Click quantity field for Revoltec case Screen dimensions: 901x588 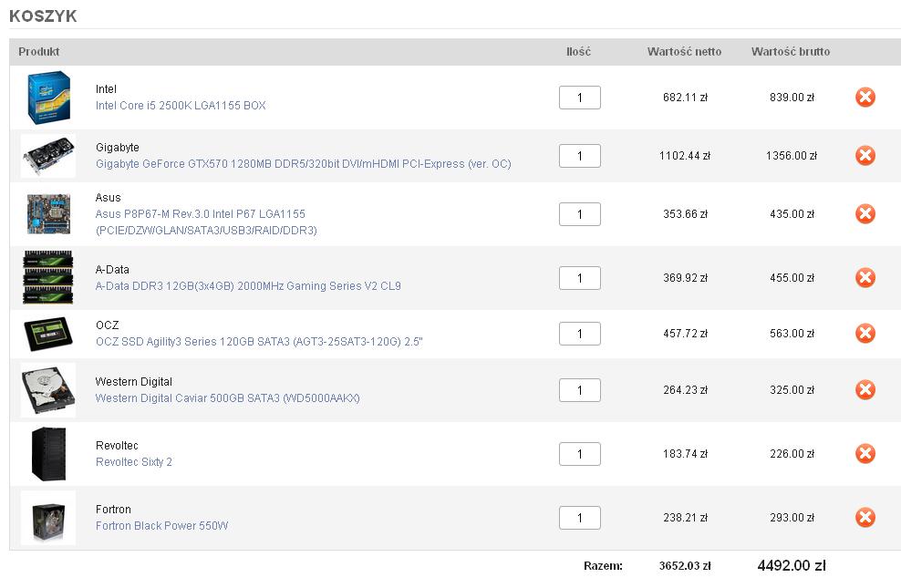(x=580, y=454)
